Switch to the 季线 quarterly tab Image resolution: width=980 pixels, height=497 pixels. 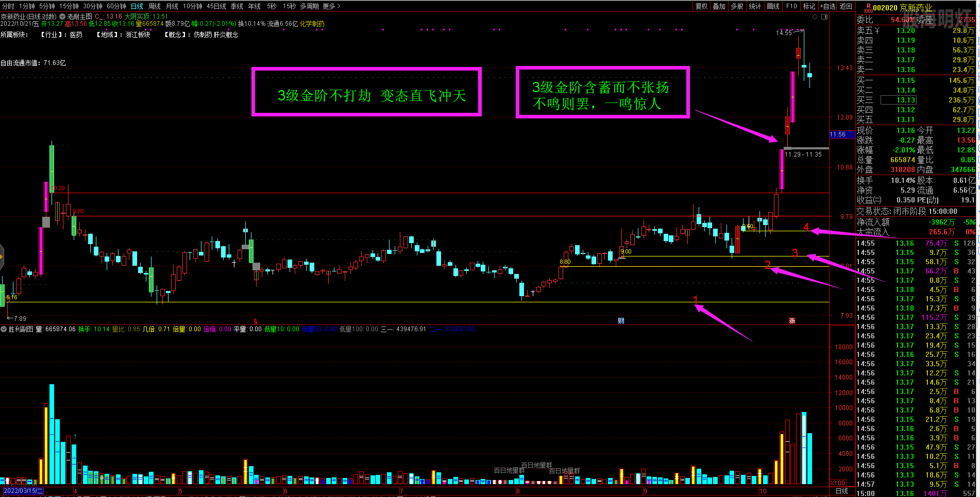pyautogui.click(x=237, y=6)
